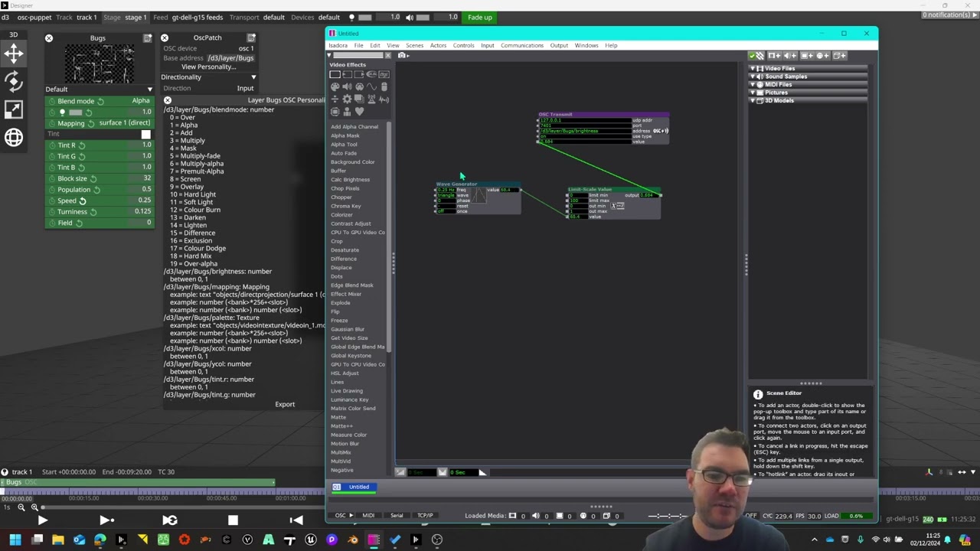Click the green checkmark media icon

click(753, 56)
